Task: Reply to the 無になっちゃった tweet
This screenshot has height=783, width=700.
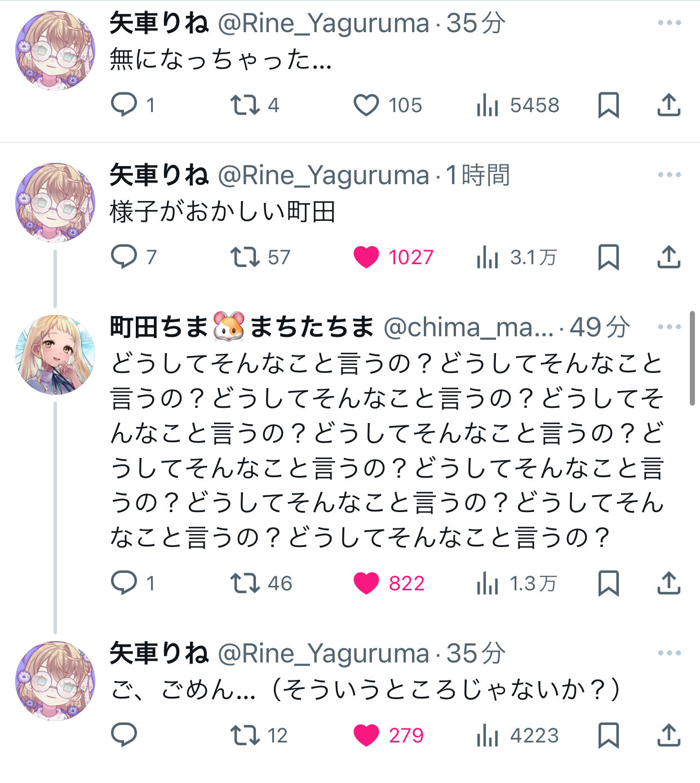Action: pos(124,105)
